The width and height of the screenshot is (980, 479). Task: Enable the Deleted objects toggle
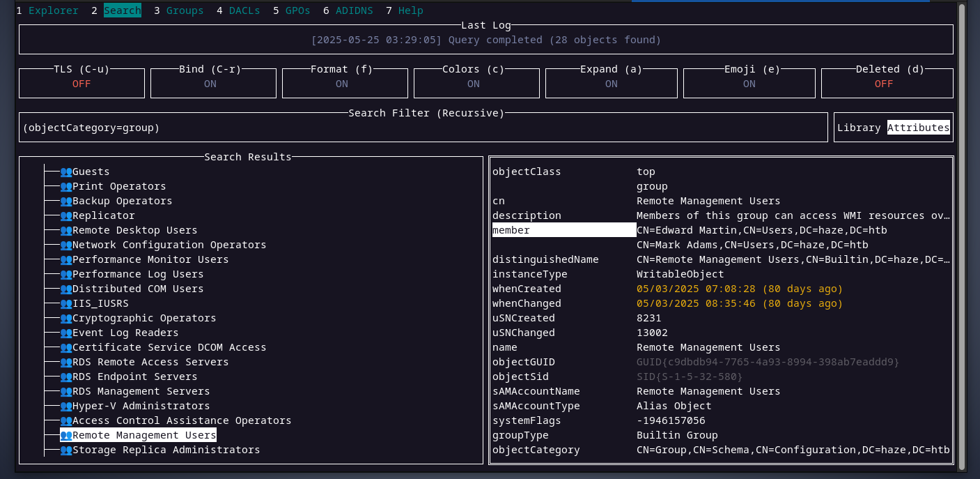tap(883, 84)
